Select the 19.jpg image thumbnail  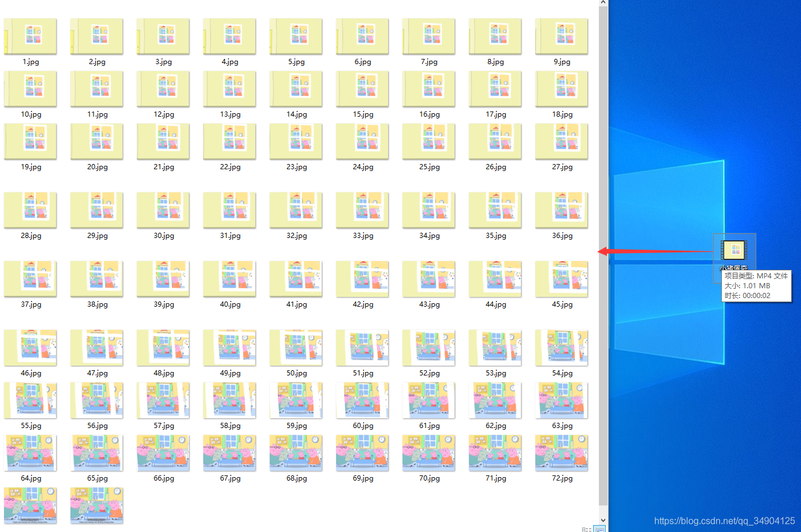coord(31,142)
